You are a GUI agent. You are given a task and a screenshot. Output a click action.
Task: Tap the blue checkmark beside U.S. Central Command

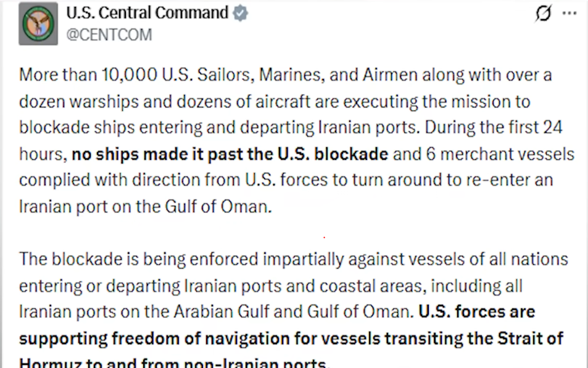click(x=239, y=12)
